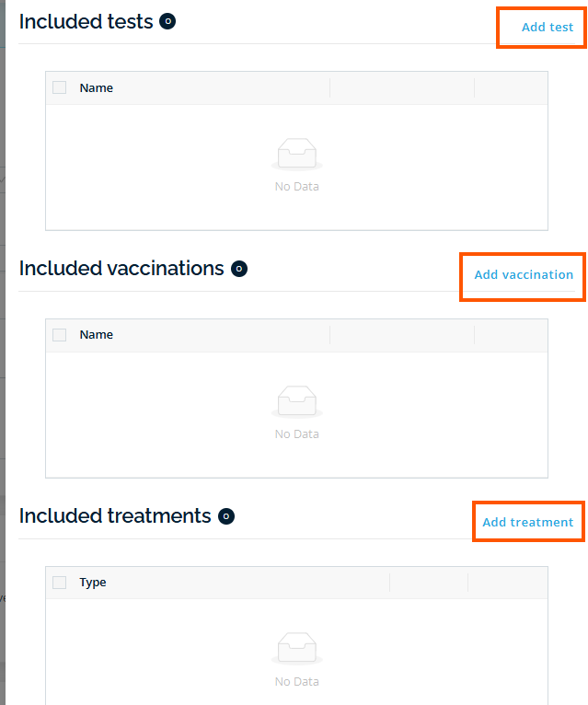Click info icon beside Included treatments
The height and width of the screenshot is (705, 588).
[x=226, y=516]
